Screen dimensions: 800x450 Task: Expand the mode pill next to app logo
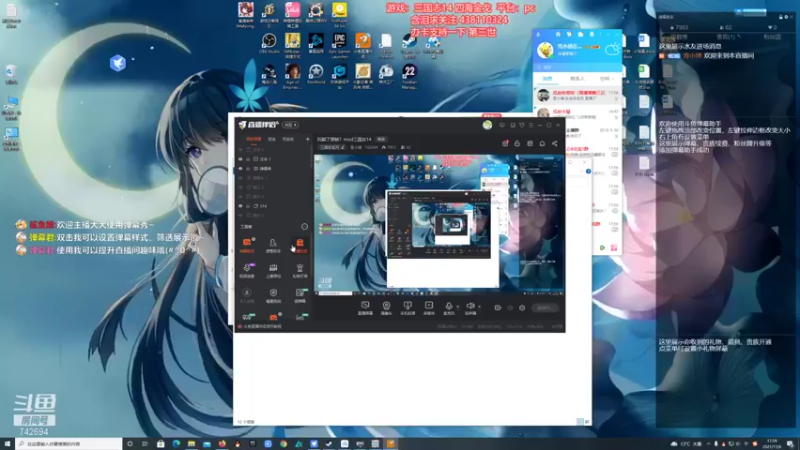[x=290, y=125]
